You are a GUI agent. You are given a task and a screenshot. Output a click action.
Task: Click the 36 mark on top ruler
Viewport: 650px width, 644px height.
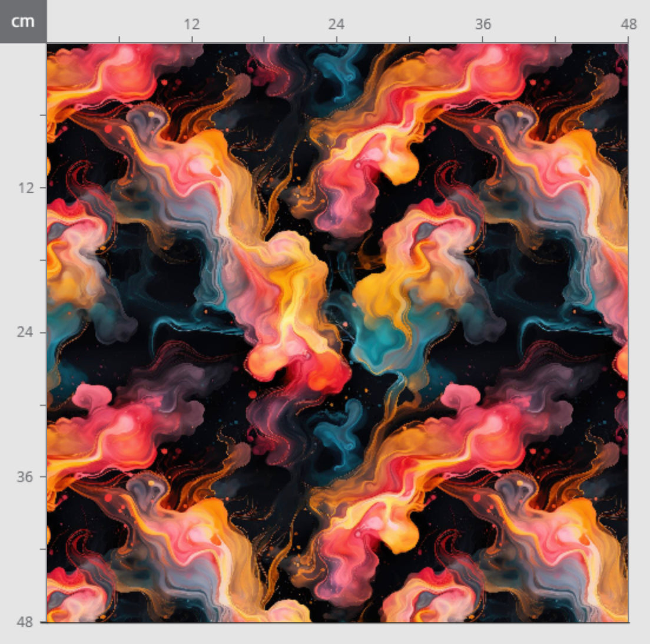coord(483,25)
